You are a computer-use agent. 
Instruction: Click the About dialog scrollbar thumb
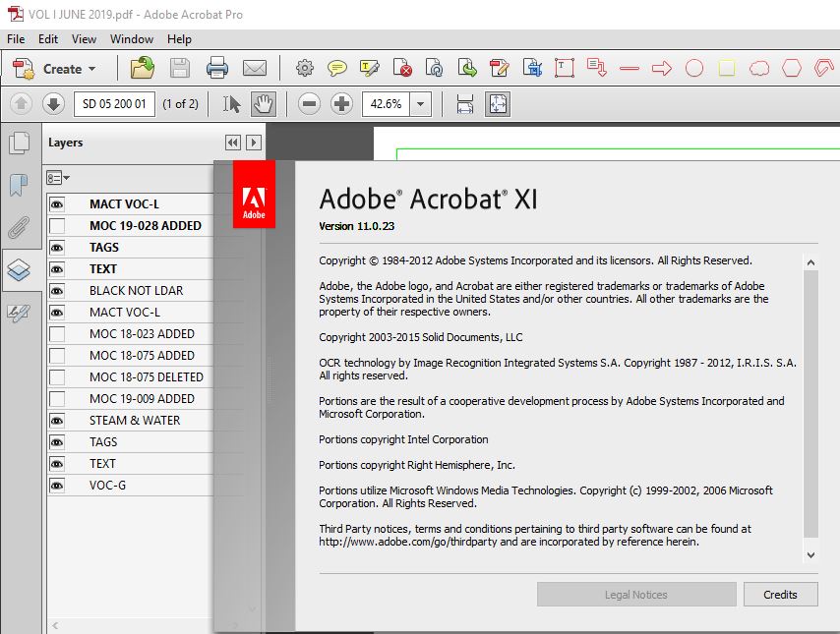pyautogui.click(x=811, y=404)
